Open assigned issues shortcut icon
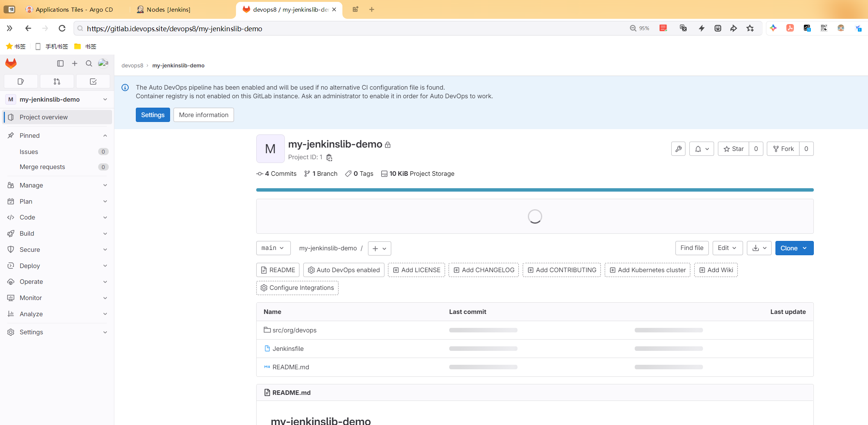The width and height of the screenshot is (868, 425). coord(21,81)
